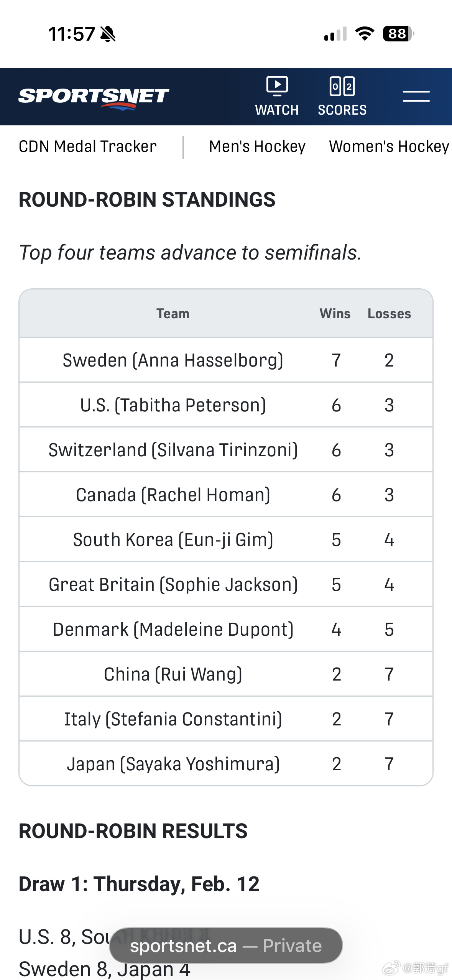Screen dimensions: 452x980
Task: Switch to Women's Hockey tab
Action: (389, 146)
